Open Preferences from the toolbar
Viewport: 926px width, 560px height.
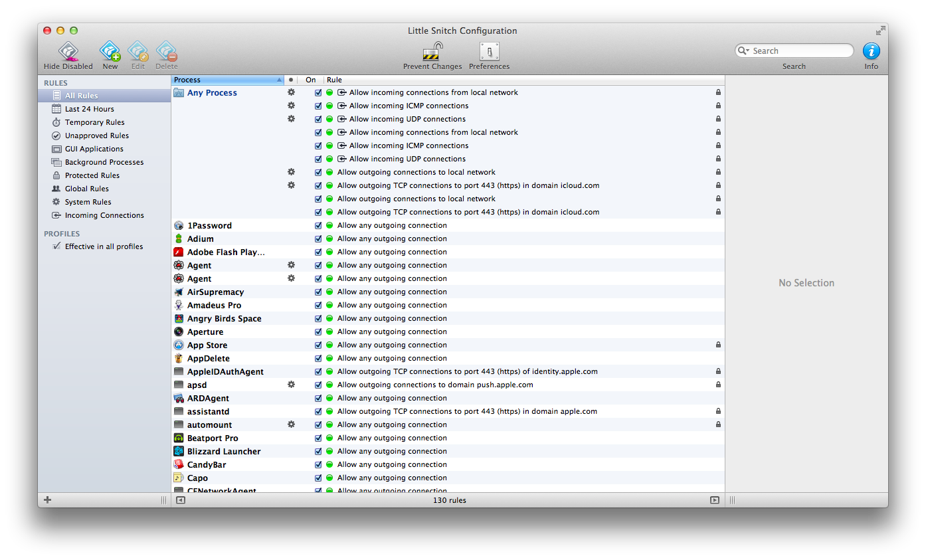pyautogui.click(x=489, y=52)
